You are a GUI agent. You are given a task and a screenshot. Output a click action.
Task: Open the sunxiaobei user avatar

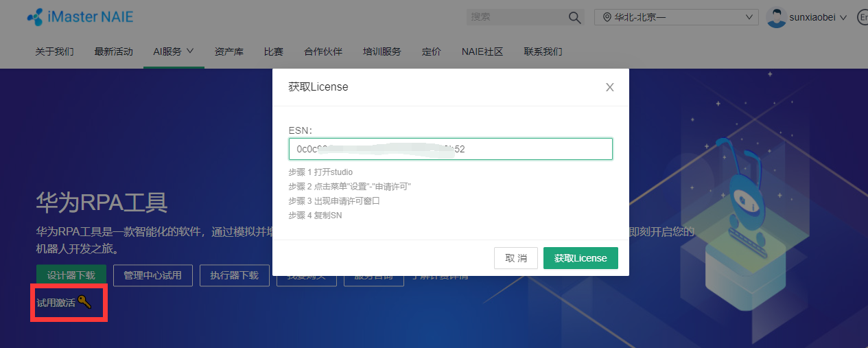coord(776,17)
